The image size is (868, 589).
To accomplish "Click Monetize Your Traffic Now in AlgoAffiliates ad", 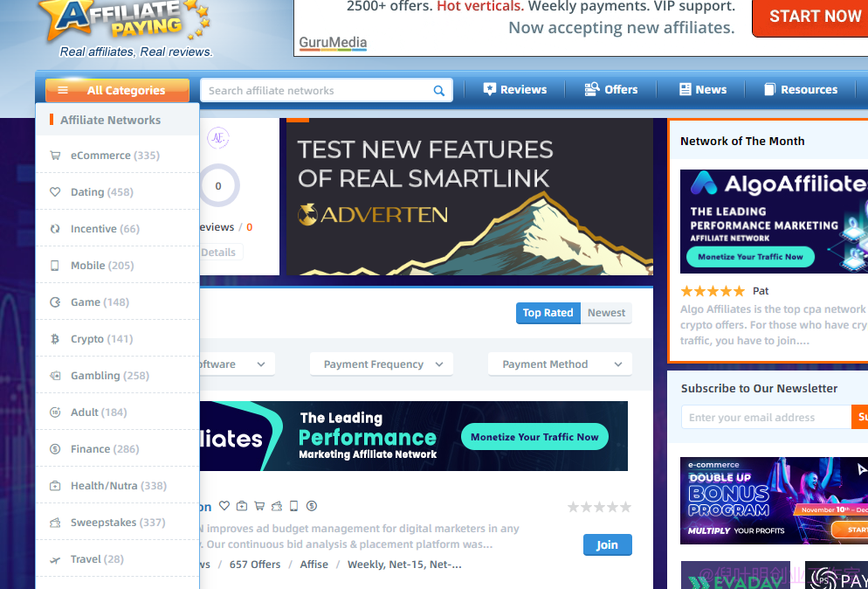I will pos(750,257).
